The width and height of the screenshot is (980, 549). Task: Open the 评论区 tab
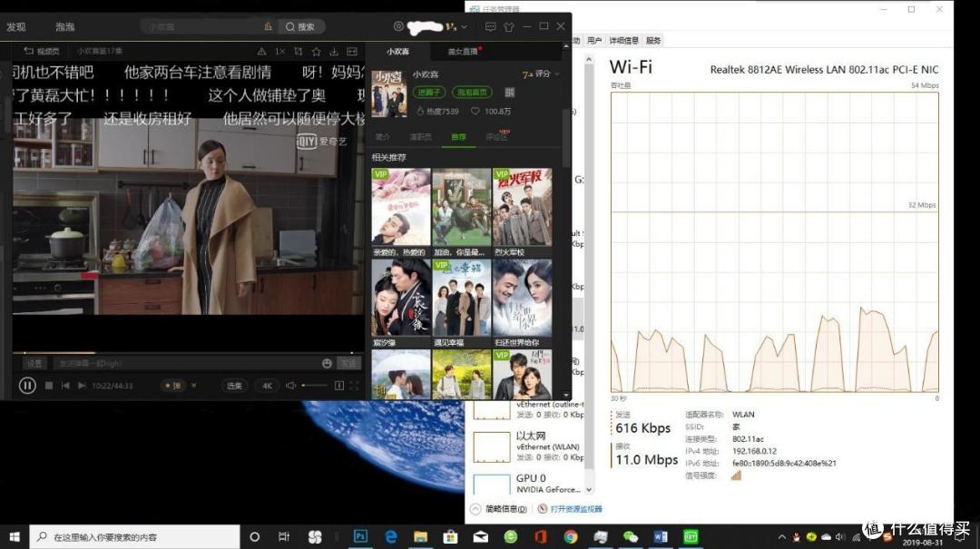(497, 136)
